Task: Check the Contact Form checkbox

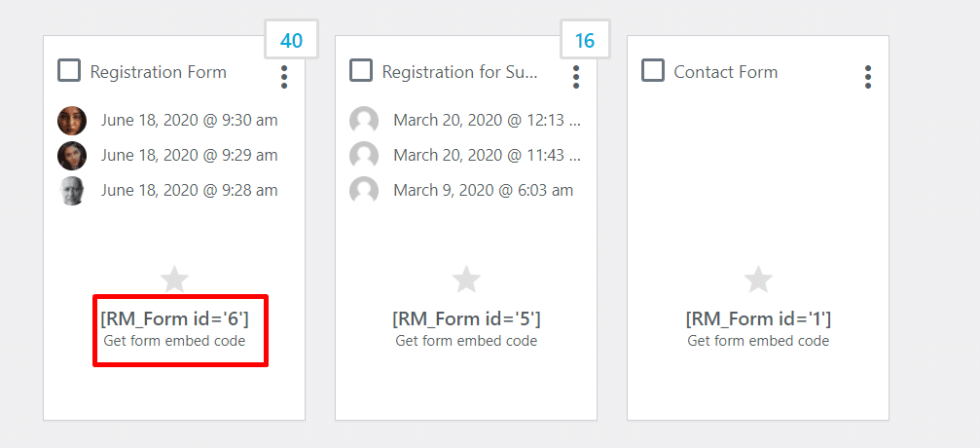Action: (653, 71)
